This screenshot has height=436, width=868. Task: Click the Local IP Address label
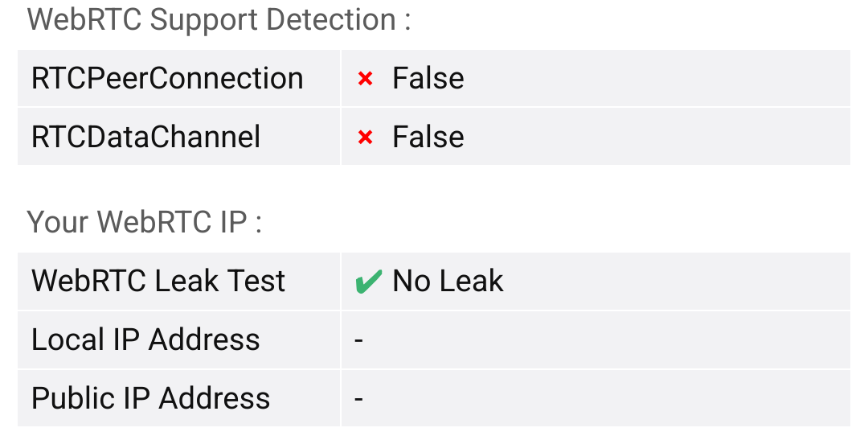click(145, 340)
